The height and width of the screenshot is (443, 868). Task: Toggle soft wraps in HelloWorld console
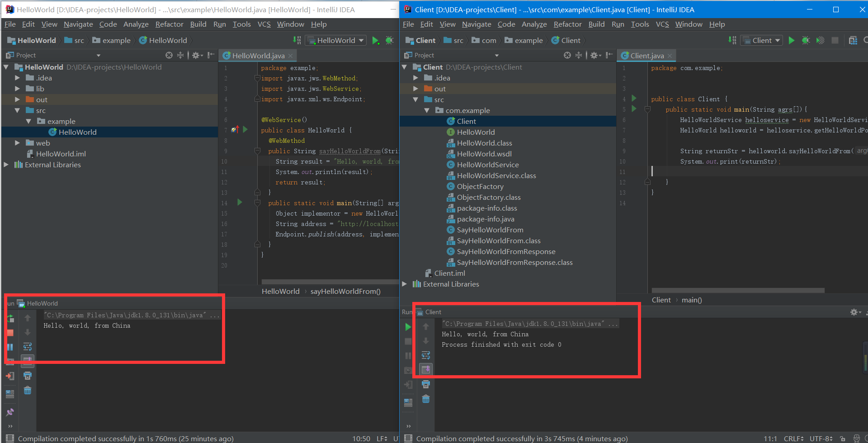(28, 347)
